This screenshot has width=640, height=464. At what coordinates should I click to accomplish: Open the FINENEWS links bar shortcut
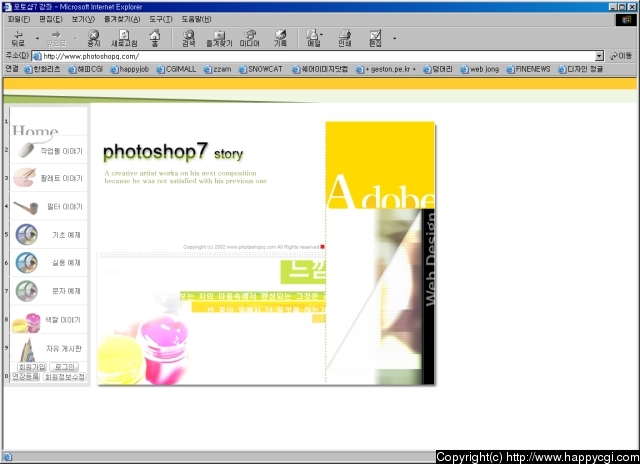(x=528, y=69)
